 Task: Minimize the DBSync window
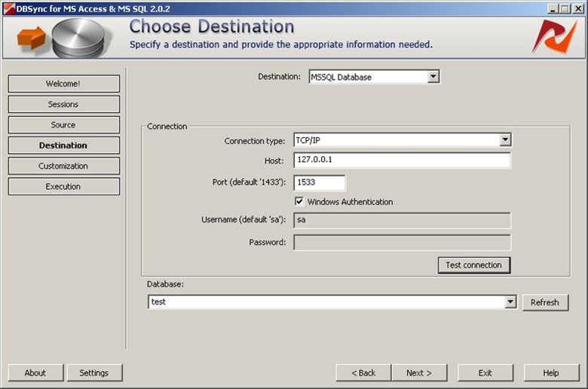click(553, 8)
